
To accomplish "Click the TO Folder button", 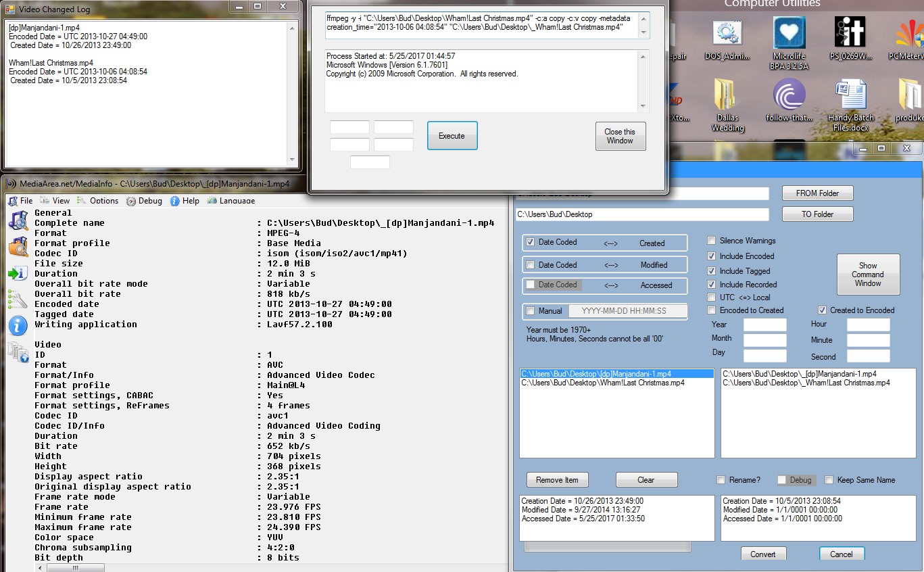I will point(818,214).
